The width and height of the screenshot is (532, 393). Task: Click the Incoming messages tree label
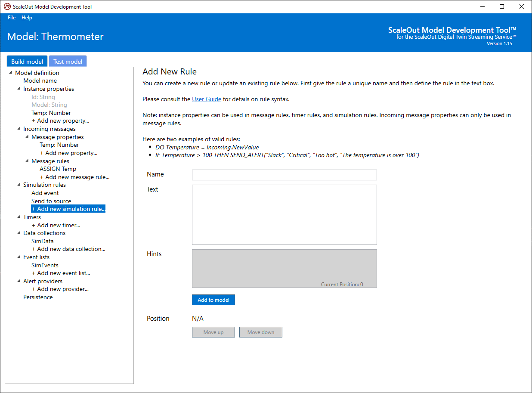(x=49, y=129)
